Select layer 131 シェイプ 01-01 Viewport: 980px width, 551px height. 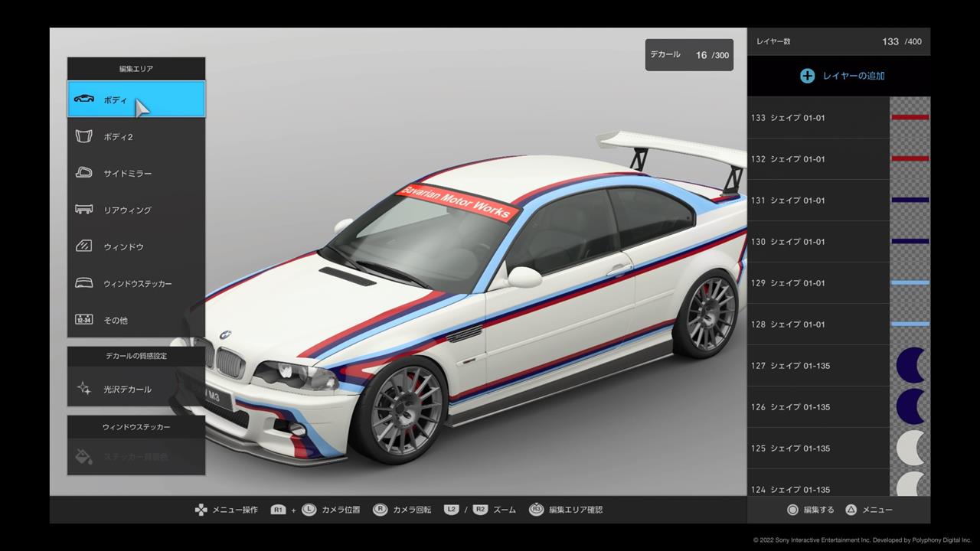(839, 201)
